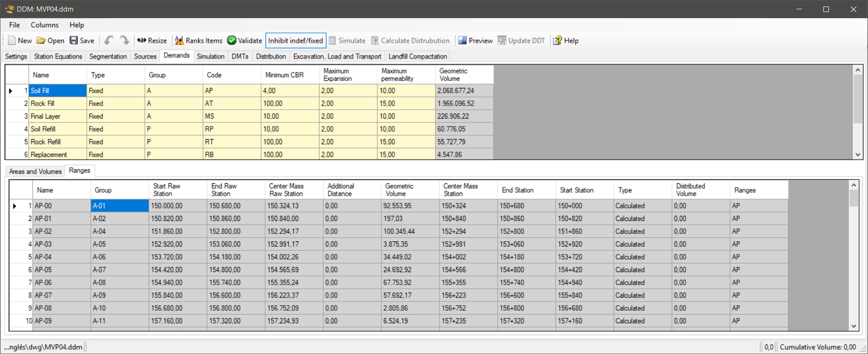Save the model using the Save icon
Image resolution: width=868 pixels, height=354 pixels.
(74, 41)
